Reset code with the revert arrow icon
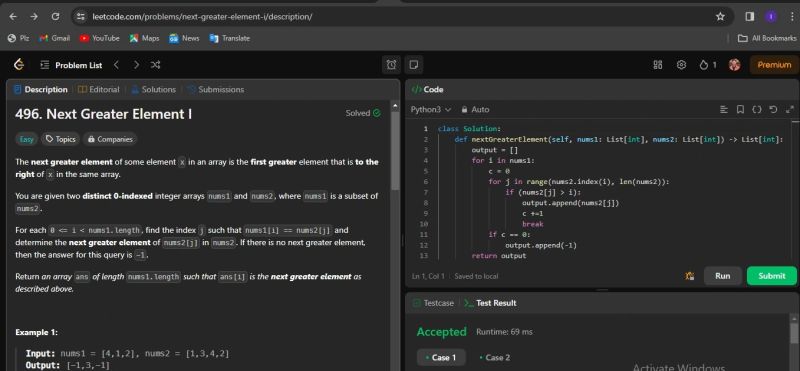The height and width of the screenshot is (371, 800). (773, 109)
